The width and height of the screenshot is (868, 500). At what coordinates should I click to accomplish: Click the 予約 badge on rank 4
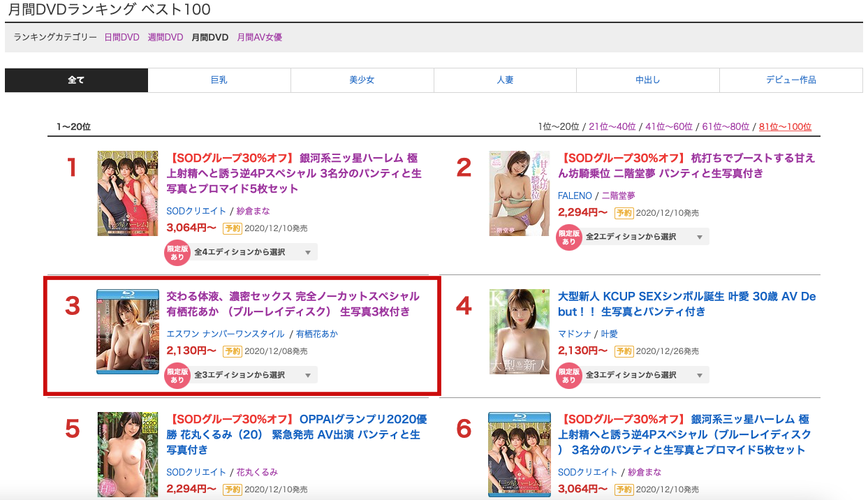(624, 351)
